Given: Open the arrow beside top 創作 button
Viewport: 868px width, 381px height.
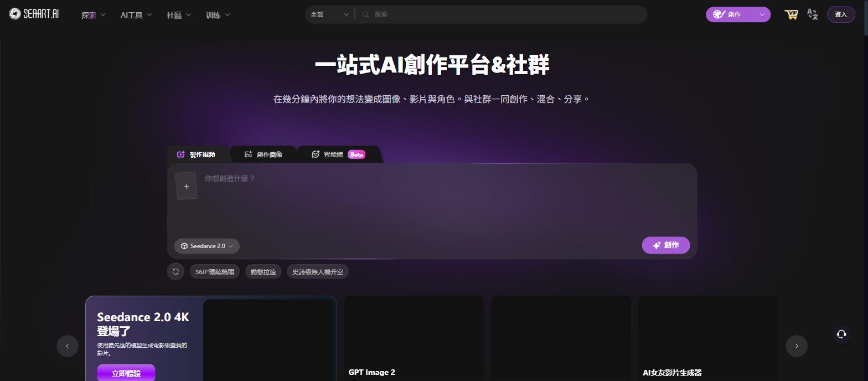Looking at the screenshot, I should [x=762, y=14].
